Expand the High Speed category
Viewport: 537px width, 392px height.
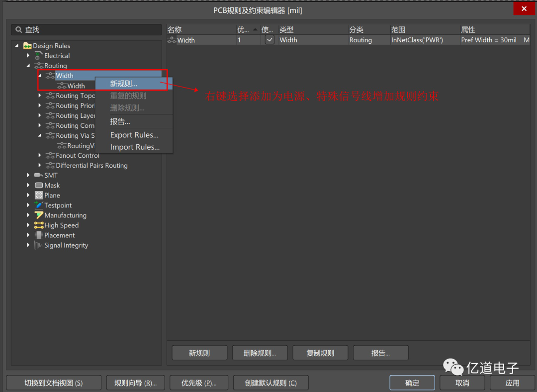28,225
